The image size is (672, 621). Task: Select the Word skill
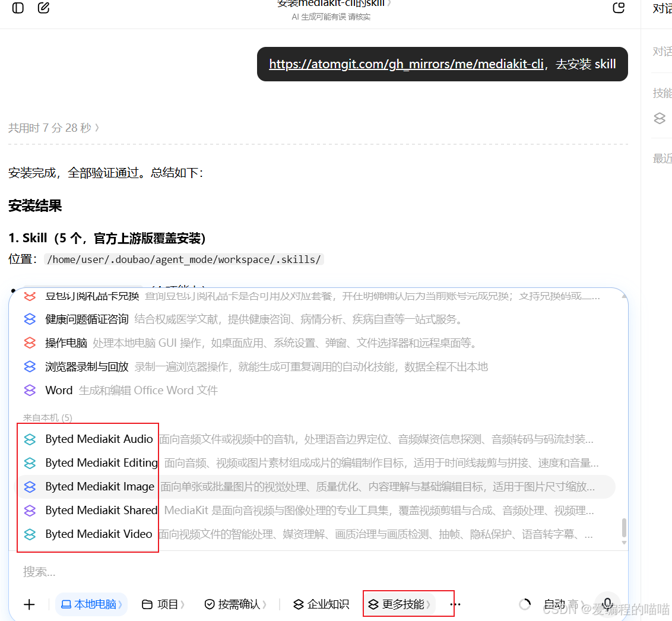tap(316, 391)
